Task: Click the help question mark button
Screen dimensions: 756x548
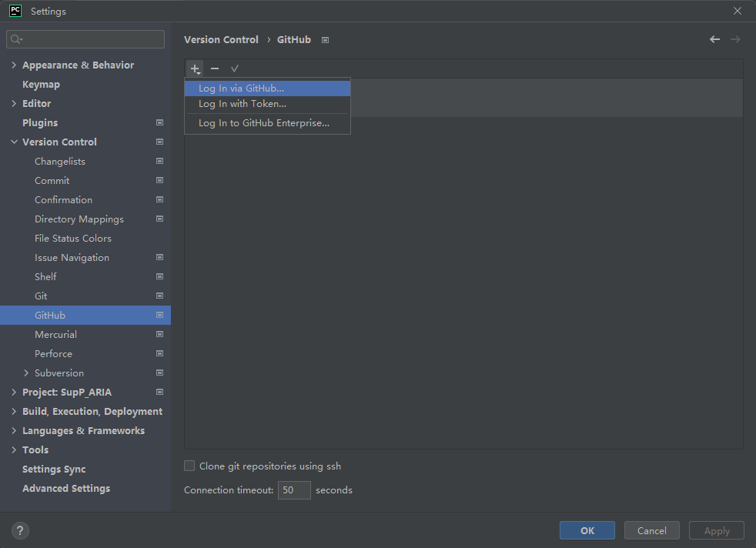Action: (20, 530)
